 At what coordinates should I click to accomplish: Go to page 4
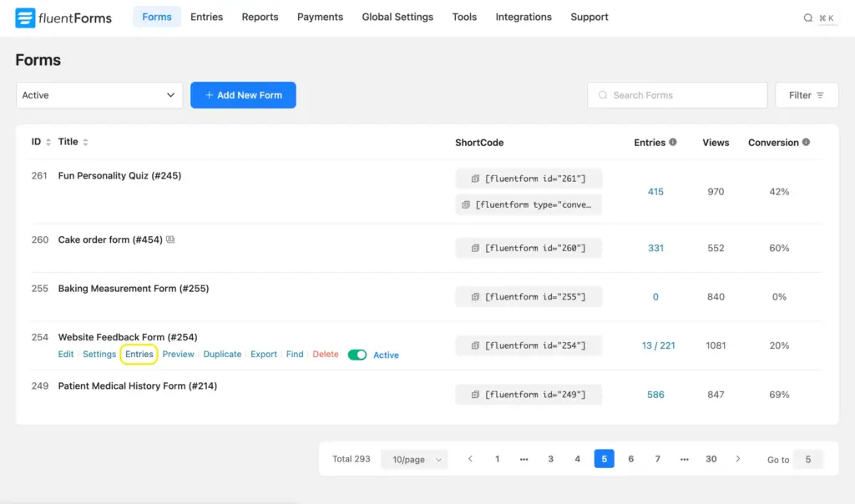pyautogui.click(x=578, y=459)
